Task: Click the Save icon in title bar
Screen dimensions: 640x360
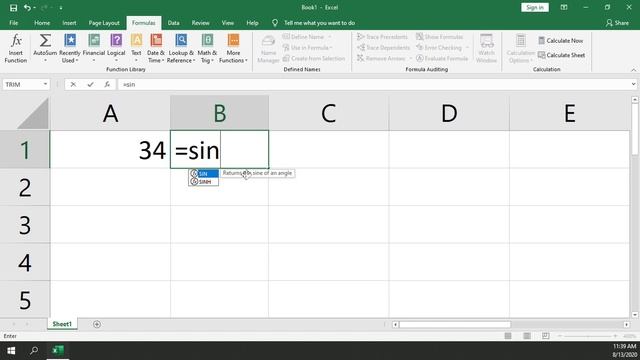Action: [13, 8]
